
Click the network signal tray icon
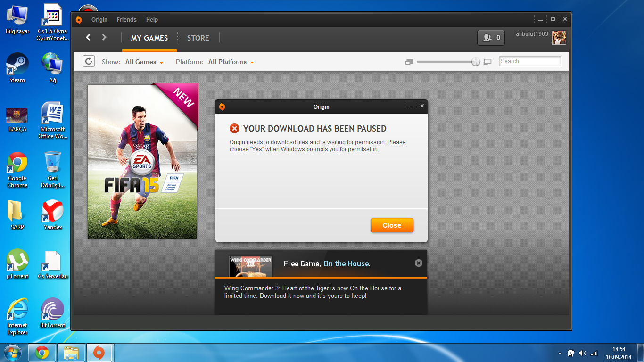(x=594, y=353)
